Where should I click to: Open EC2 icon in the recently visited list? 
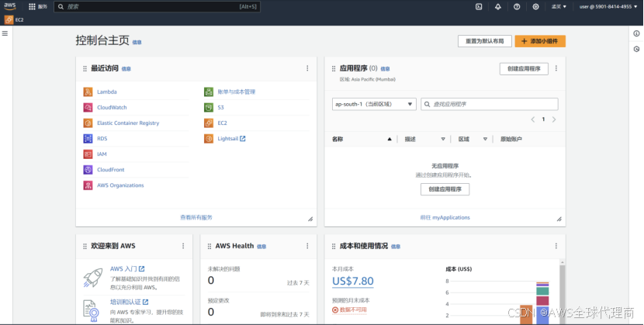point(209,123)
